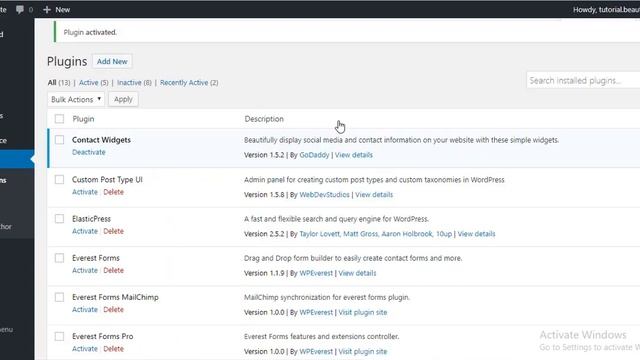Viewport: 640px width, 360px height.
Task: Open WPEverest link in Everest Forms Pro row
Action: (x=316, y=351)
